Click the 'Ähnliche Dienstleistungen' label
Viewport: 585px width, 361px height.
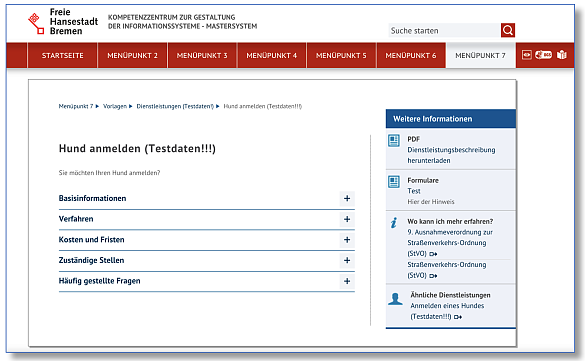click(450, 295)
